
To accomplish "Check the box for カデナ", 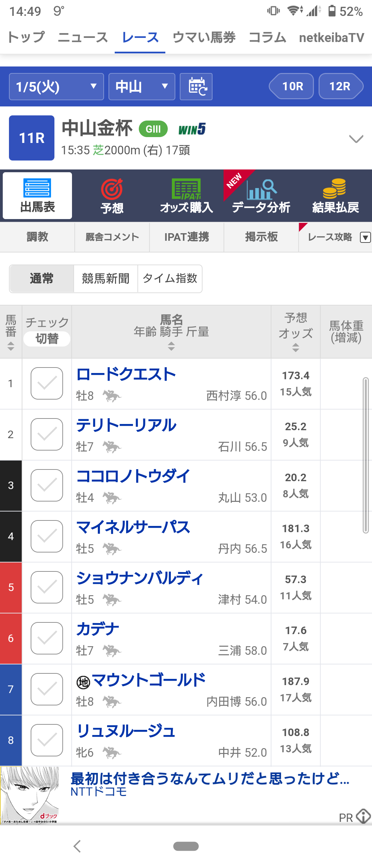I will tap(47, 638).
